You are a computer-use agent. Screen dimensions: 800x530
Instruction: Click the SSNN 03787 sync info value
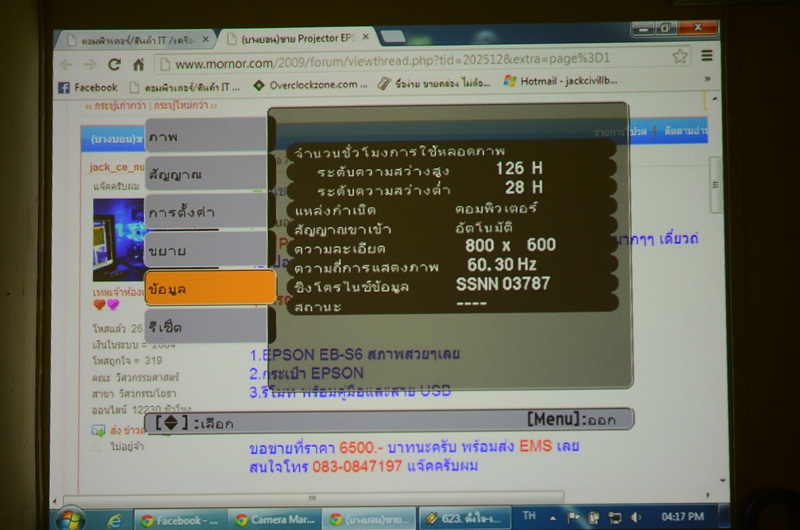pyautogui.click(x=503, y=284)
